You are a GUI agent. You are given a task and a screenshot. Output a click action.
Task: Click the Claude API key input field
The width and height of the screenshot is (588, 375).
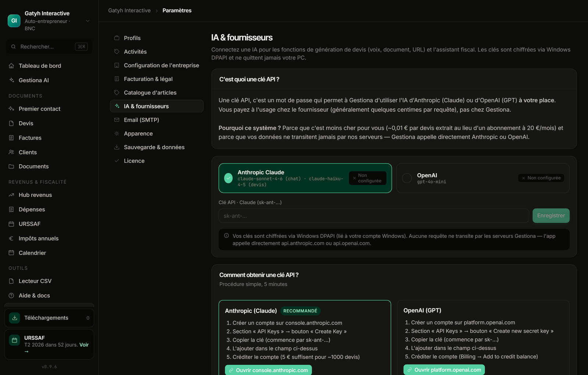(x=374, y=216)
